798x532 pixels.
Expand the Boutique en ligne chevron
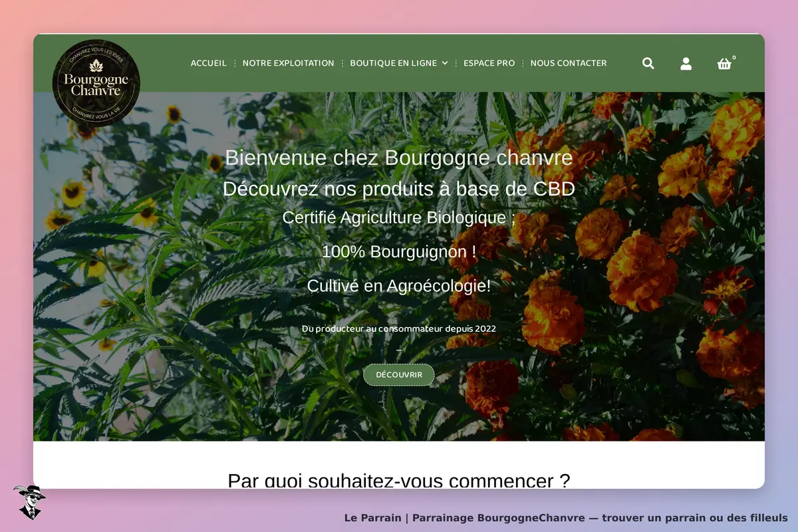[445, 63]
